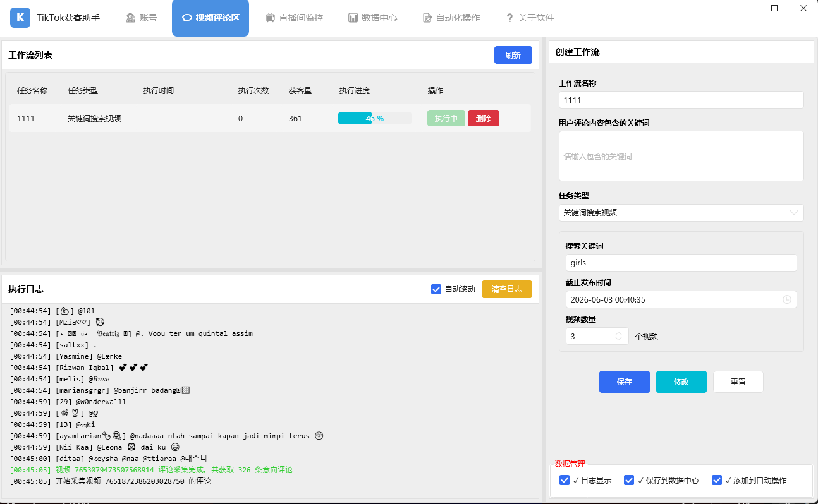
Task: Click the 关键词搜索视频 cell in the task row
Action: tap(94, 118)
